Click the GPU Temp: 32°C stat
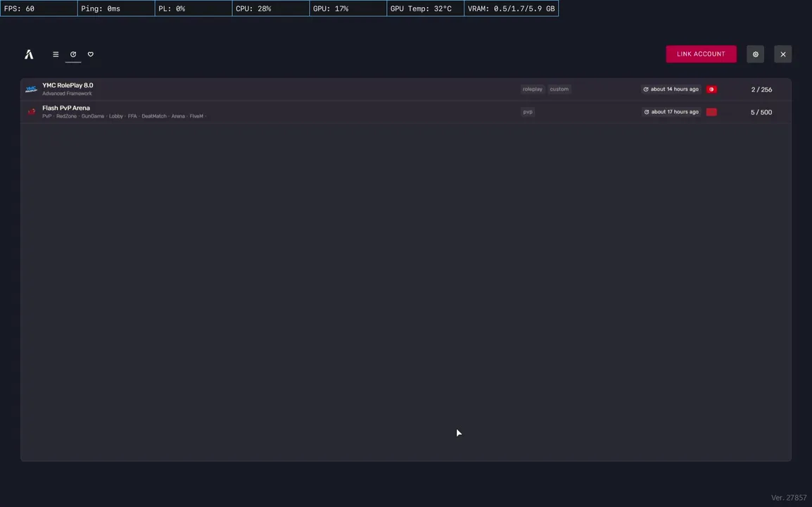 [425, 8]
